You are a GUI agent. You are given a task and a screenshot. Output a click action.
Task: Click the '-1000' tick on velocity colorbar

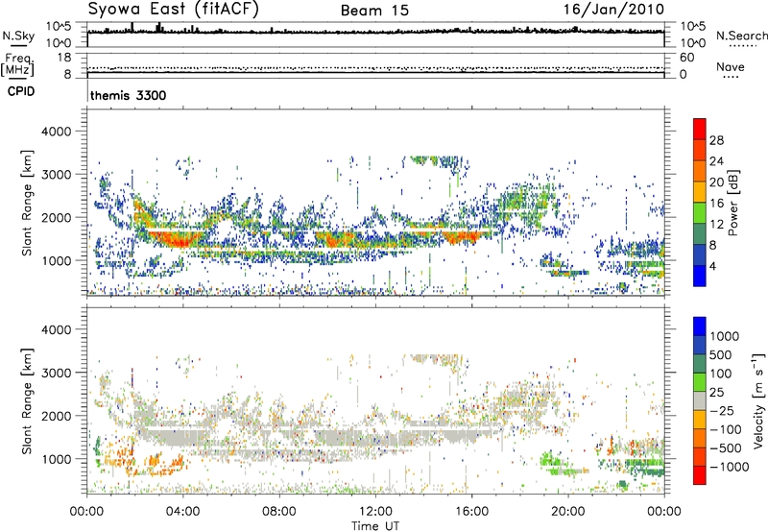point(729,467)
